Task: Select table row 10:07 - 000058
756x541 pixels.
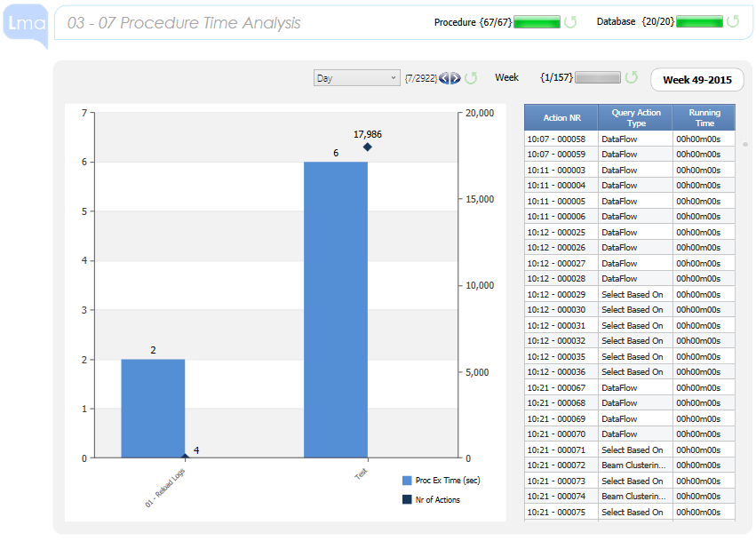Action: tap(561, 139)
